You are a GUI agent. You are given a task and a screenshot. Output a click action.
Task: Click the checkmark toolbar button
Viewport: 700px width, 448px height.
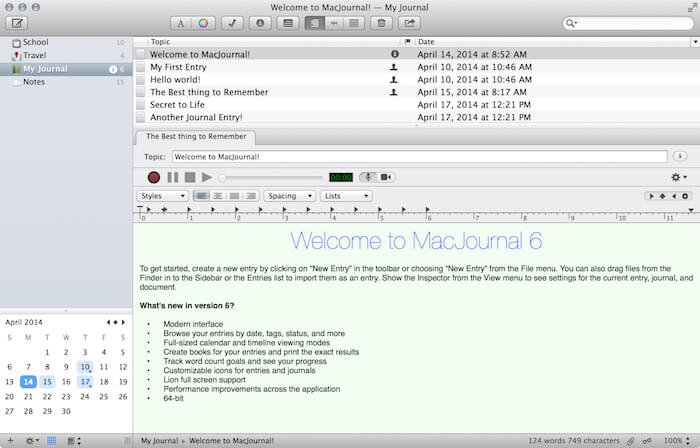tap(232, 23)
